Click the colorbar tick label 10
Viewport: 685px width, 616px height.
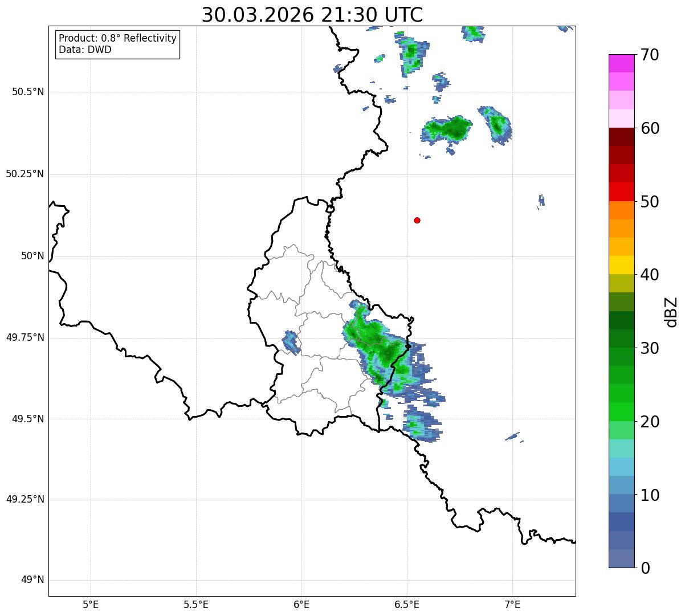click(x=650, y=495)
